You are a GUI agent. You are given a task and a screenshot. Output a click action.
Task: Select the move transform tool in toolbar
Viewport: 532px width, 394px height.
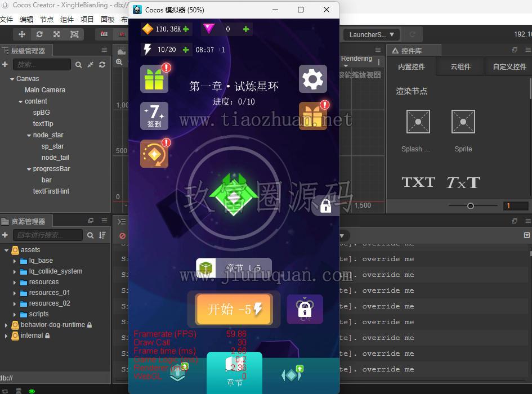click(22, 34)
